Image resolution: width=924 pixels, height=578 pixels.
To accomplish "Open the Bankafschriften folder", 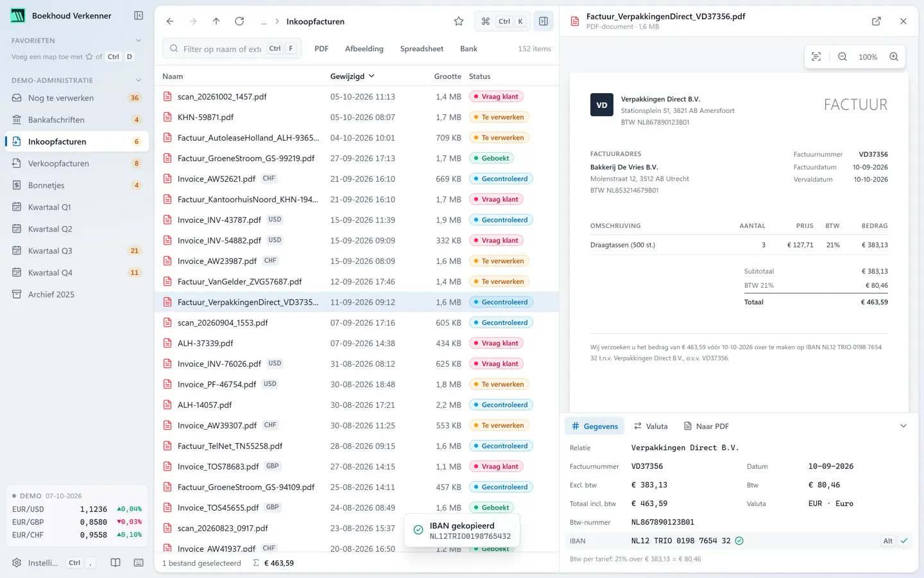I will tap(77, 119).
